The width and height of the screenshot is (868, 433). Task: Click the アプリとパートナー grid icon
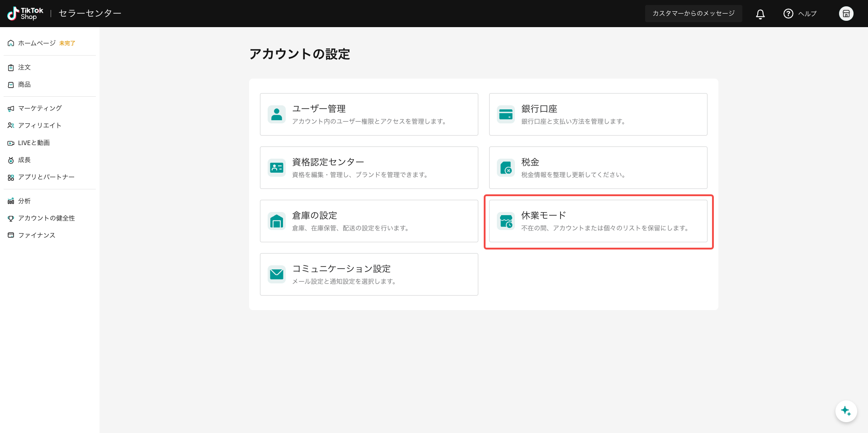pos(11,178)
